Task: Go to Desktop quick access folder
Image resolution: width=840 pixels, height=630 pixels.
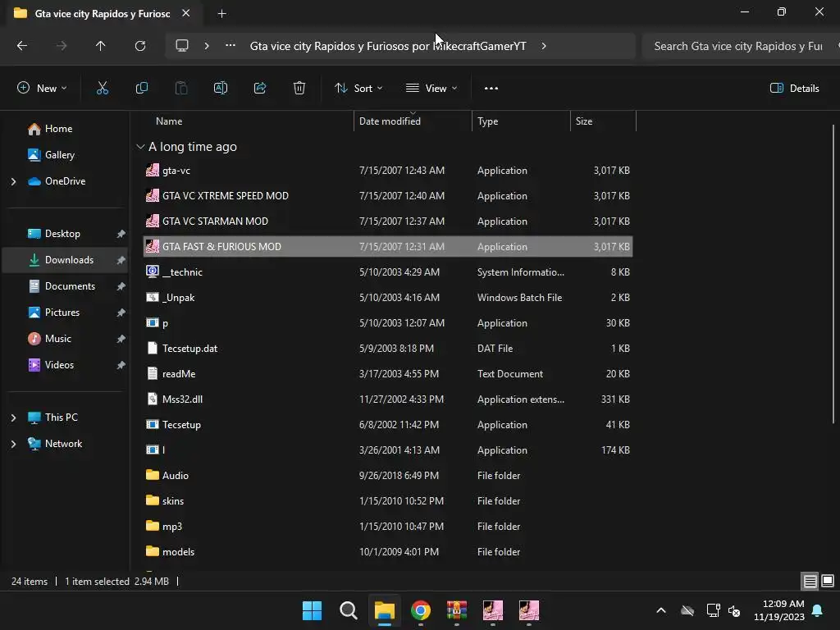Action: coord(64,234)
